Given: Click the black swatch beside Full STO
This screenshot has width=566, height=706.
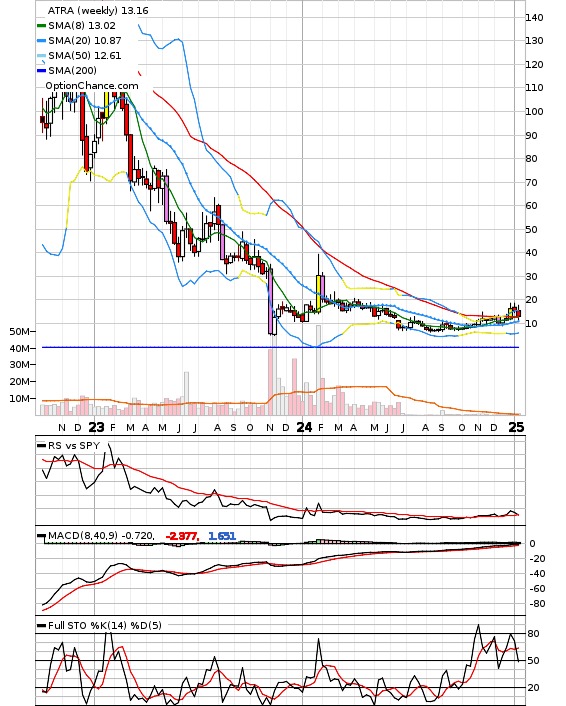Looking at the screenshot, I should point(41,625).
